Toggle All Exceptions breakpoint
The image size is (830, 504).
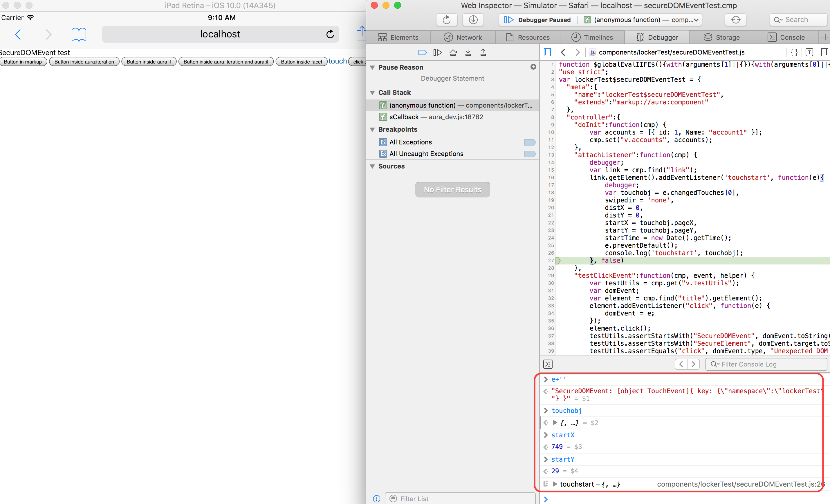[x=527, y=142]
